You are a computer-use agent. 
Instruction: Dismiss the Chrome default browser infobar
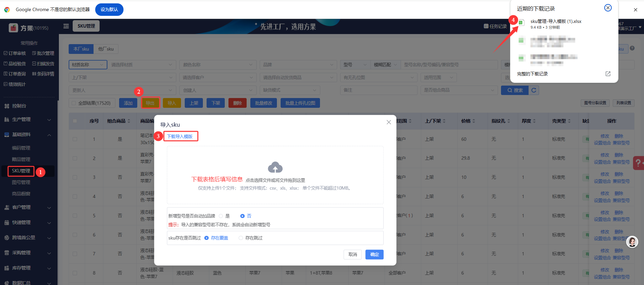coord(636,10)
